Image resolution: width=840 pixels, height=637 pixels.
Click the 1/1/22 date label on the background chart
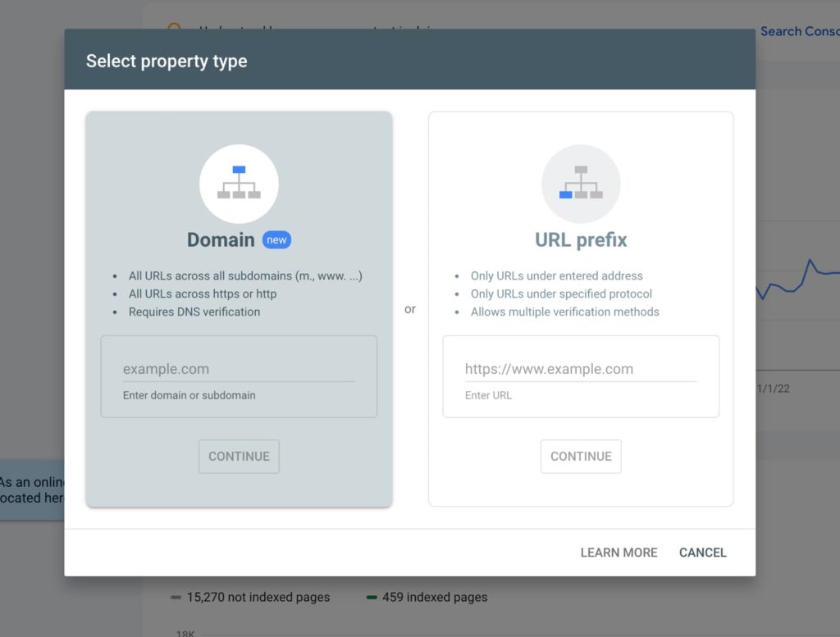click(x=773, y=389)
